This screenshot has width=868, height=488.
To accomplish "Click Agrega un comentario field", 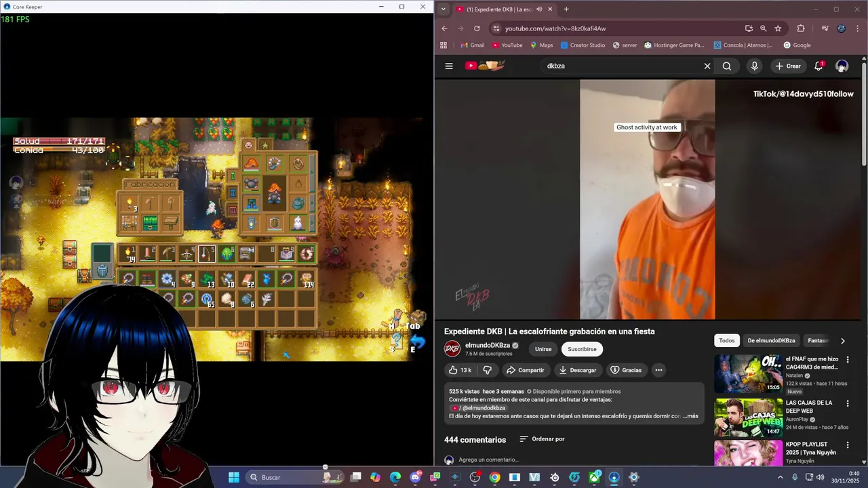I will [488, 460].
